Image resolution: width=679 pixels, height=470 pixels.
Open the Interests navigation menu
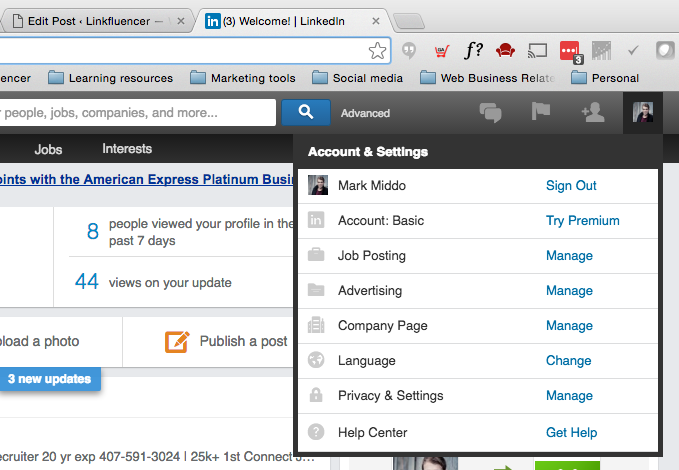click(x=127, y=149)
